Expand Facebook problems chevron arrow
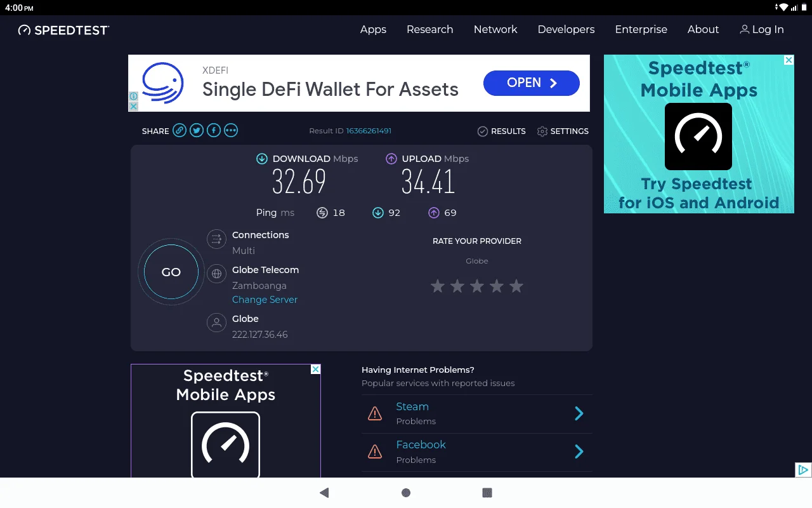Screen dimensions: 812x508 pos(579,452)
